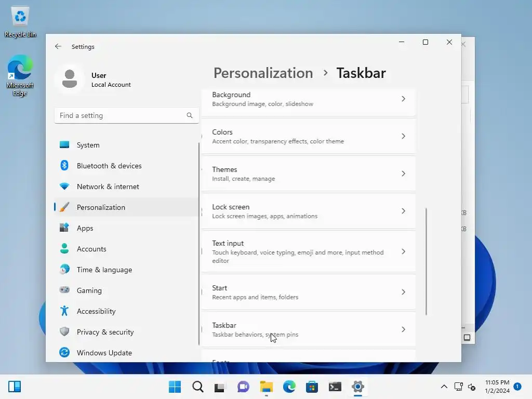Open Lock screen images row
This screenshot has width=532, height=399.
coord(309,211)
